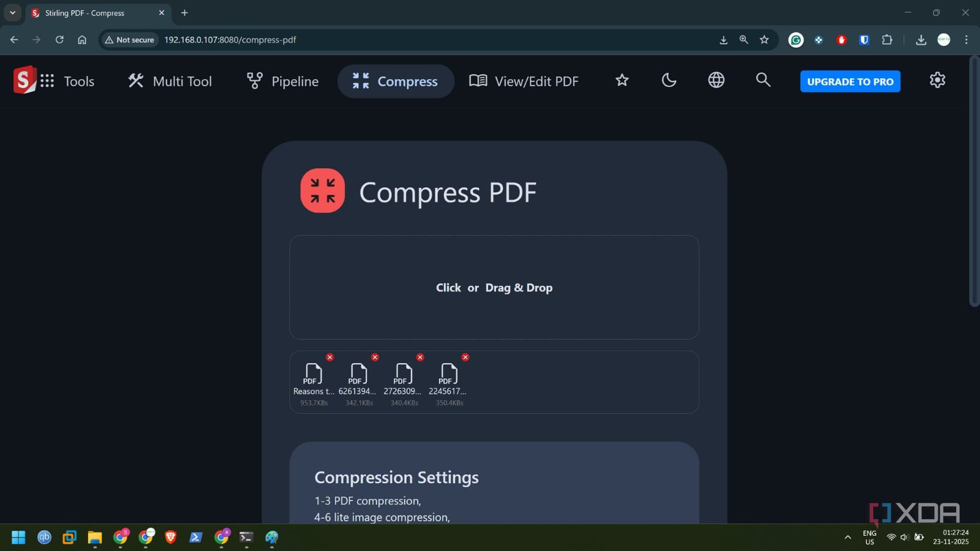
Task: Open favorites star in navbar
Action: 622,80
